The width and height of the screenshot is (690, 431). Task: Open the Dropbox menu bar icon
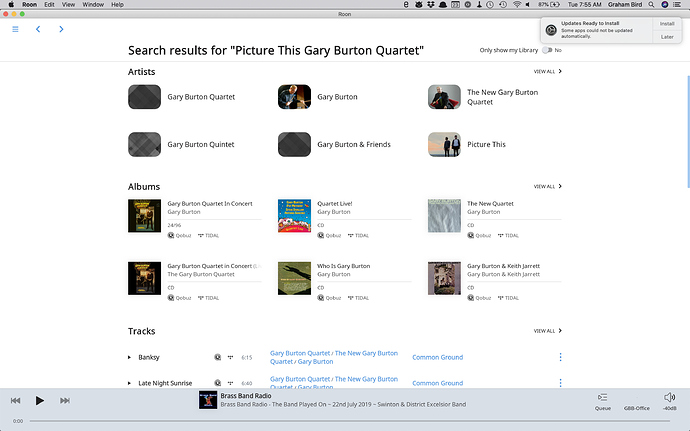click(431, 4)
